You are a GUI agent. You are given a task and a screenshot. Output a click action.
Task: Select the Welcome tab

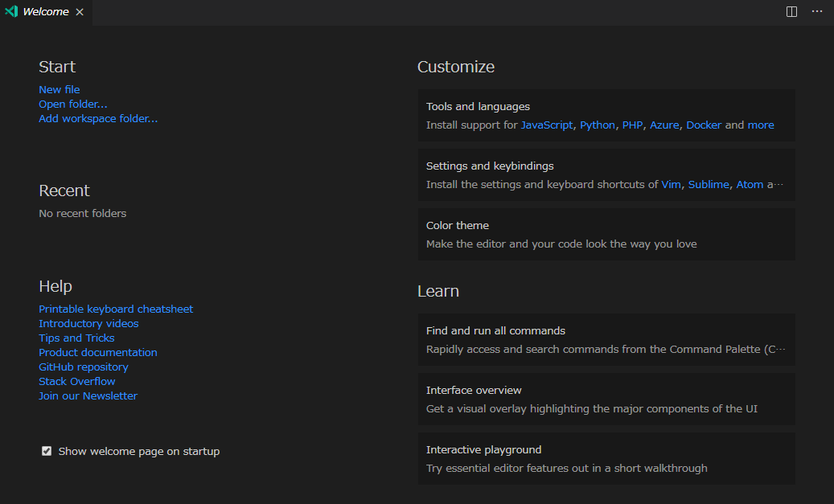[x=46, y=12]
